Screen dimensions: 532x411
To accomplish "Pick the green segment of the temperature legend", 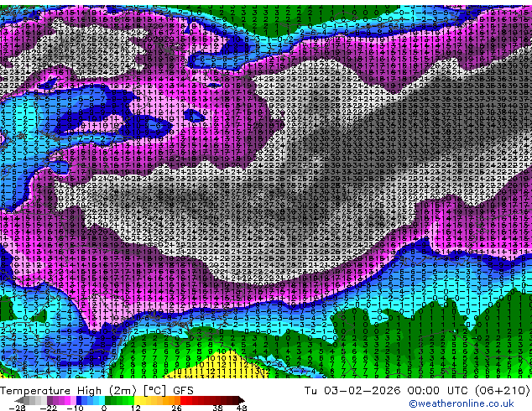I will click(120, 400).
